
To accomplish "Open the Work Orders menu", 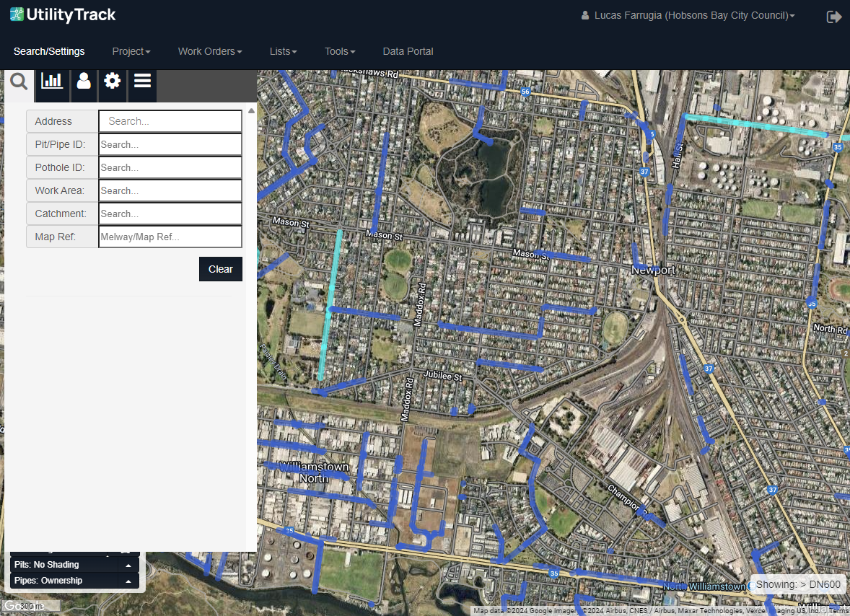I will coord(209,51).
